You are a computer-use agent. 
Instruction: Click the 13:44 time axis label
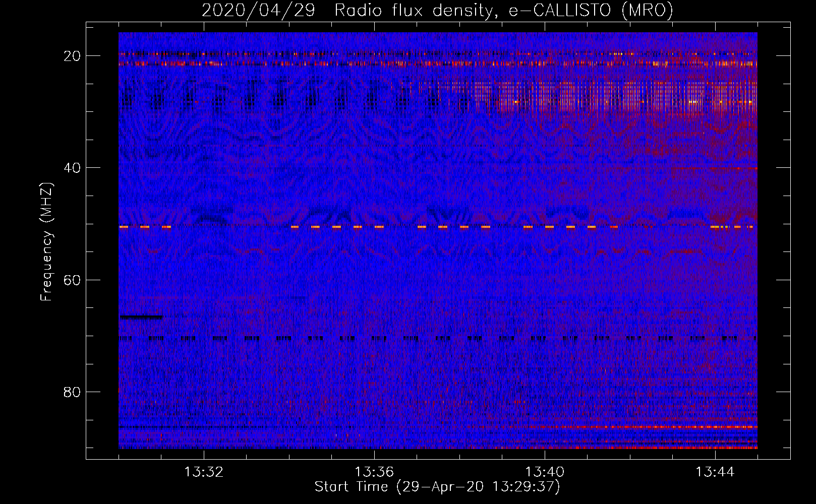click(715, 472)
